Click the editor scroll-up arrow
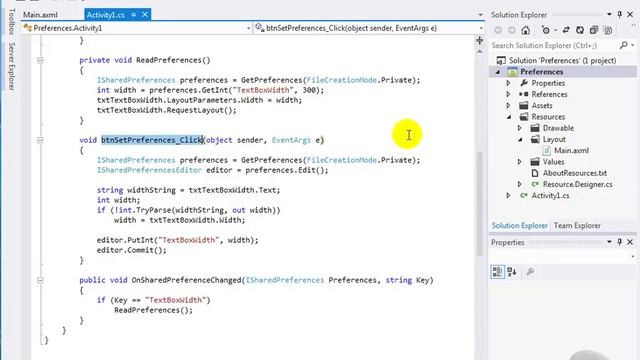 480,52
